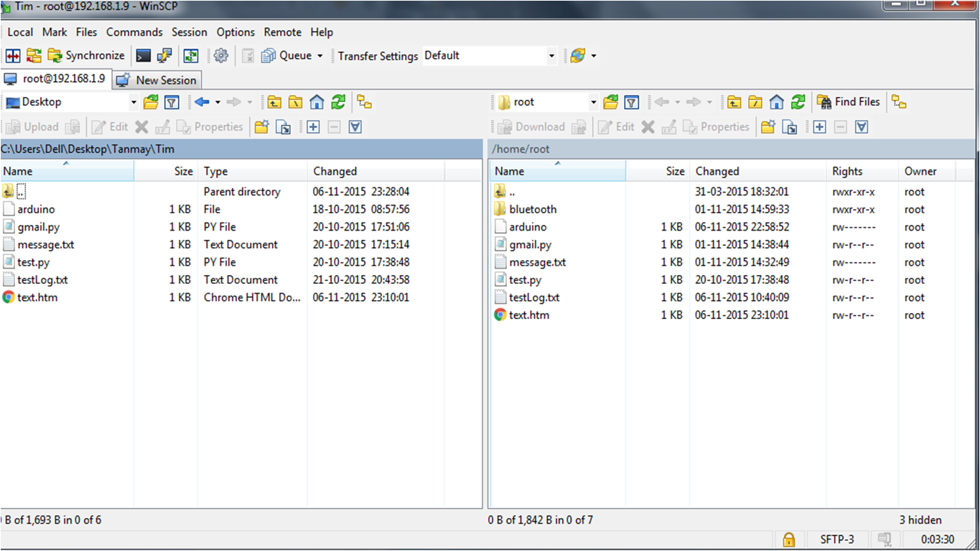Screen dimensions: 980x551
Task: Sort remote panel by Rights column
Action: pos(862,171)
